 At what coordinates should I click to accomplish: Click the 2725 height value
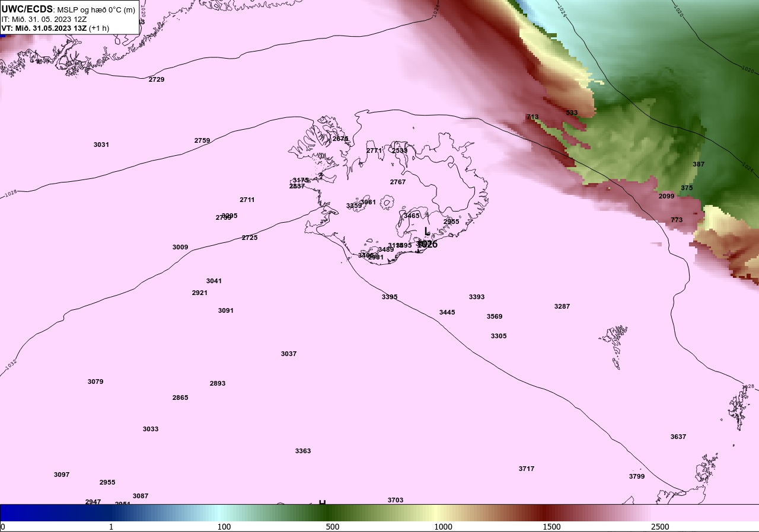(250, 238)
